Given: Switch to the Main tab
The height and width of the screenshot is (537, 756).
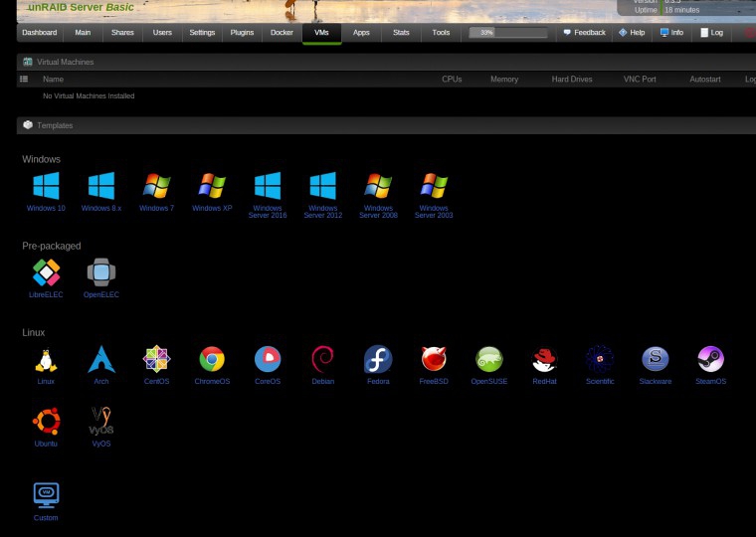Looking at the screenshot, I should (x=83, y=32).
